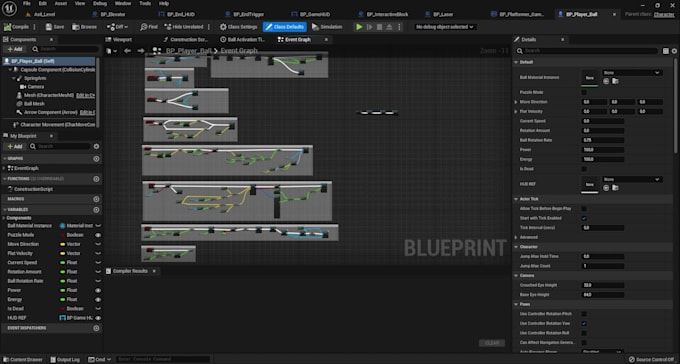
Task: Add new variable with plus icon
Action: tap(96, 210)
